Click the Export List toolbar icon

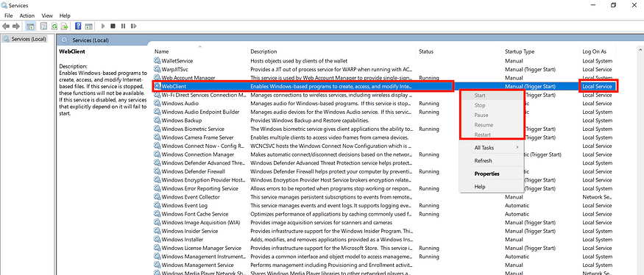pos(65,26)
